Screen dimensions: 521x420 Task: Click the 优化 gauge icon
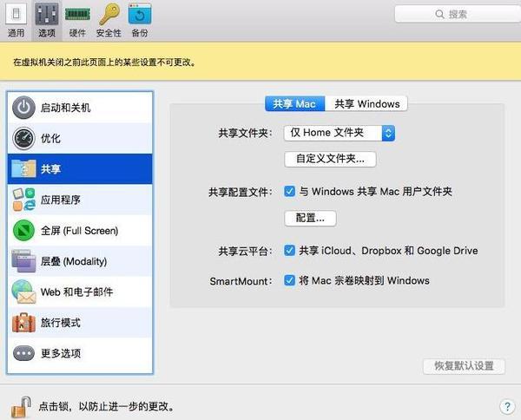23,138
